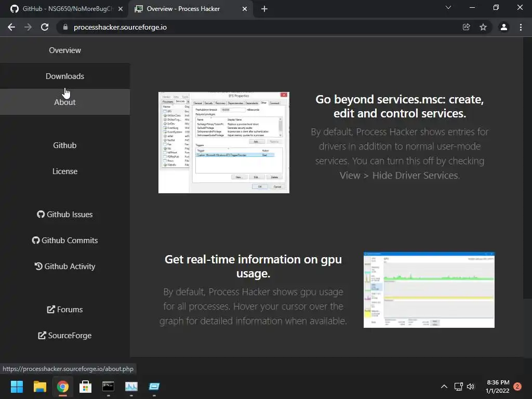Close the Process Hacker tab
The image size is (532, 399).
(x=245, y=9)
